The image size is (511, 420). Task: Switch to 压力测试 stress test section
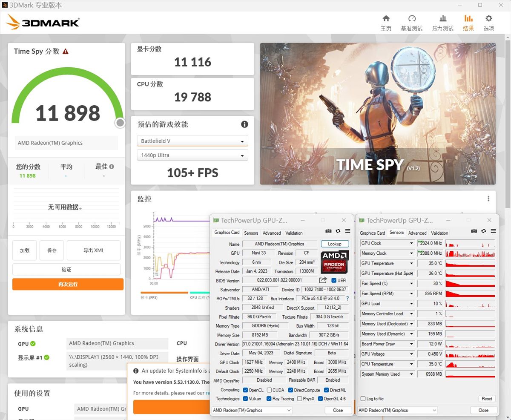[x=442, y=22]
